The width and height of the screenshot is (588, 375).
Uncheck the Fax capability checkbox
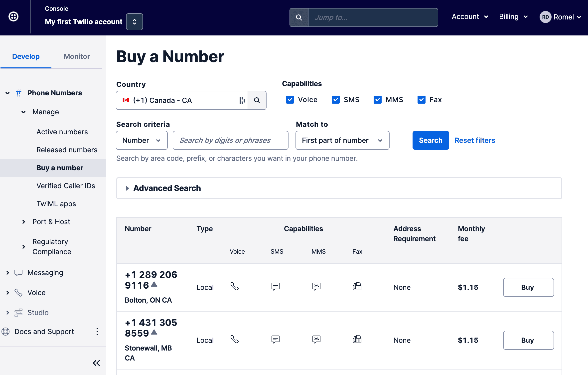click(421, 100)
